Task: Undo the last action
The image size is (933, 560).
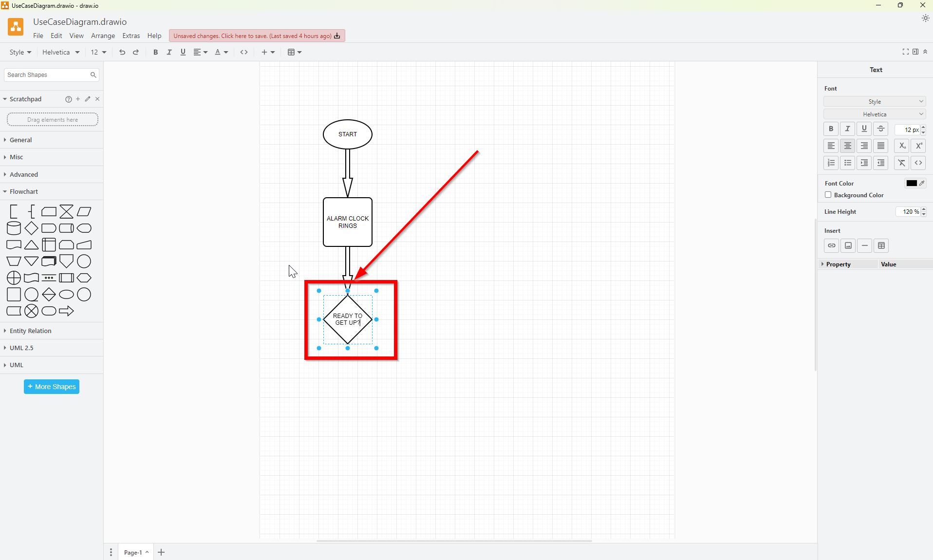Action: point(122,52)
